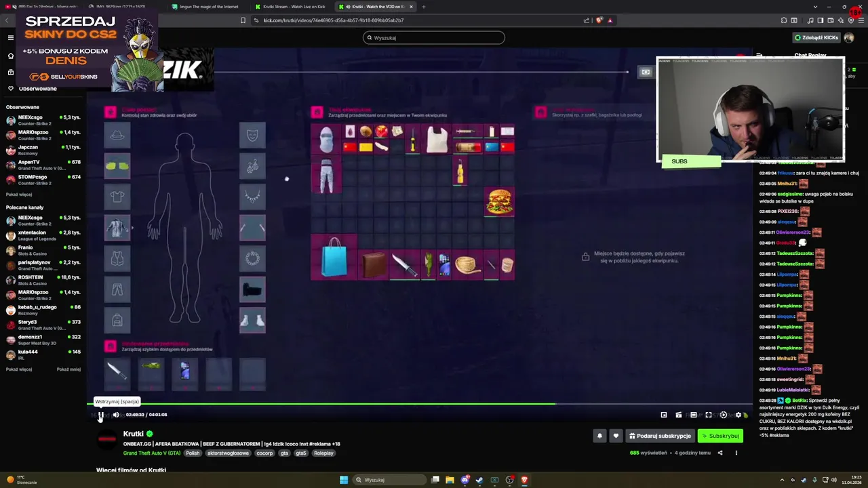This screenshot has width=868, height=488.
Task: Collapse the Chat Replay panel arrow
Action: coord(759,56)
